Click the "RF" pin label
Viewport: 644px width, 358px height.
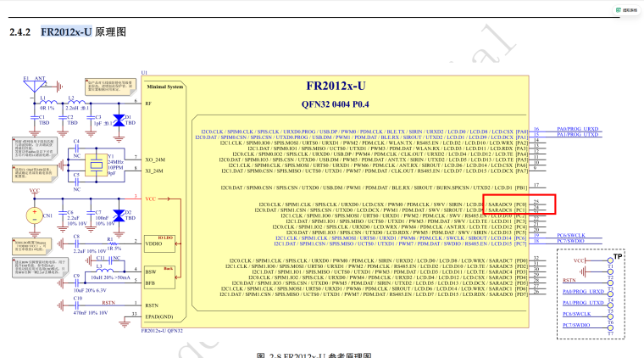click(148, 103)
